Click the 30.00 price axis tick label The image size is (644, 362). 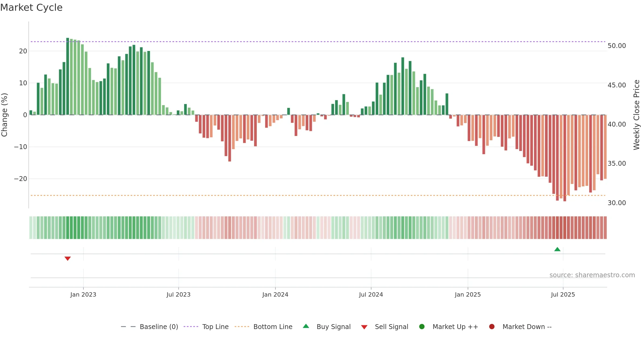[x=617, y=203]
